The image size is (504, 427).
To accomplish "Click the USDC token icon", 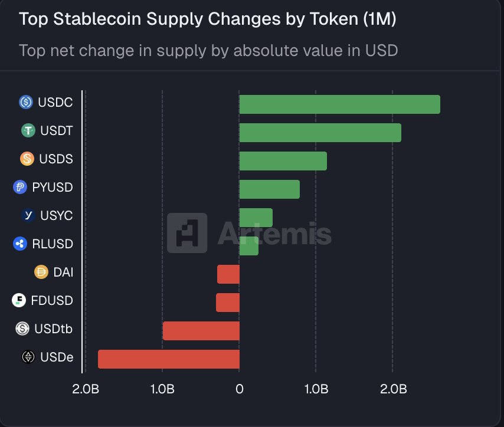I will pyautogui.click(x=26, y=103).
